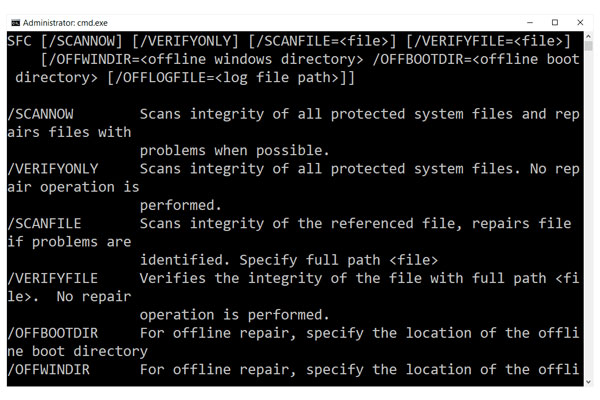Click the empty scrollbar track below the thumb

coord(588,214)
